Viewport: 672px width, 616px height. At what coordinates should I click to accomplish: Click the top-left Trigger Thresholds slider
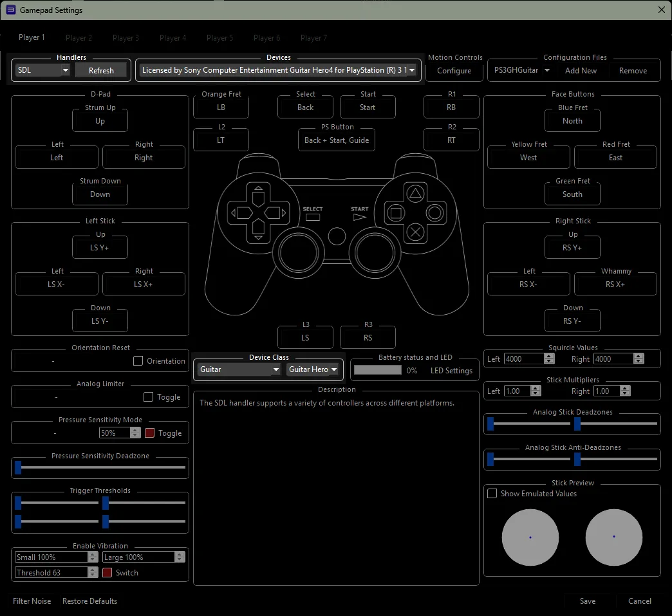click(x=57, y=503)
